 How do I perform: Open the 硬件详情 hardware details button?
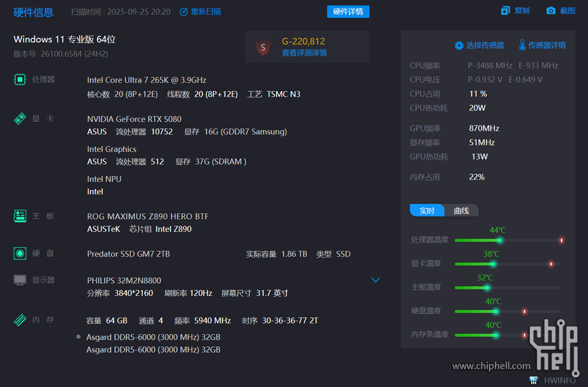348,11
